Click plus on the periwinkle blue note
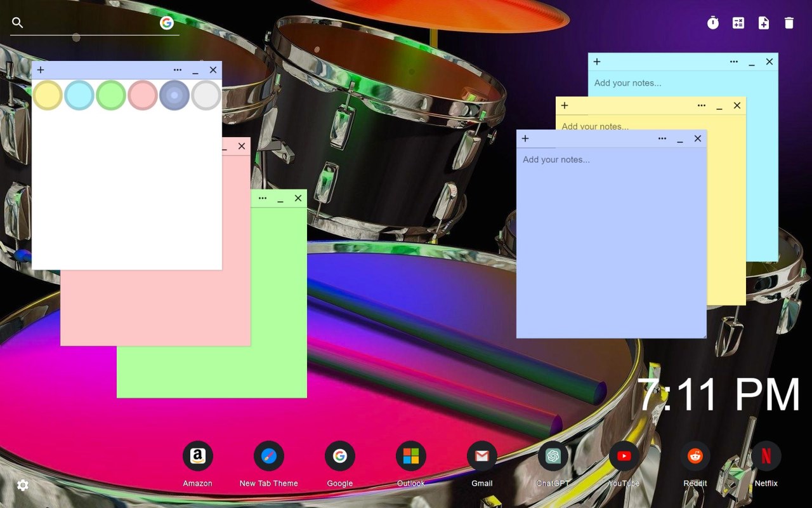 coord(525,138)
